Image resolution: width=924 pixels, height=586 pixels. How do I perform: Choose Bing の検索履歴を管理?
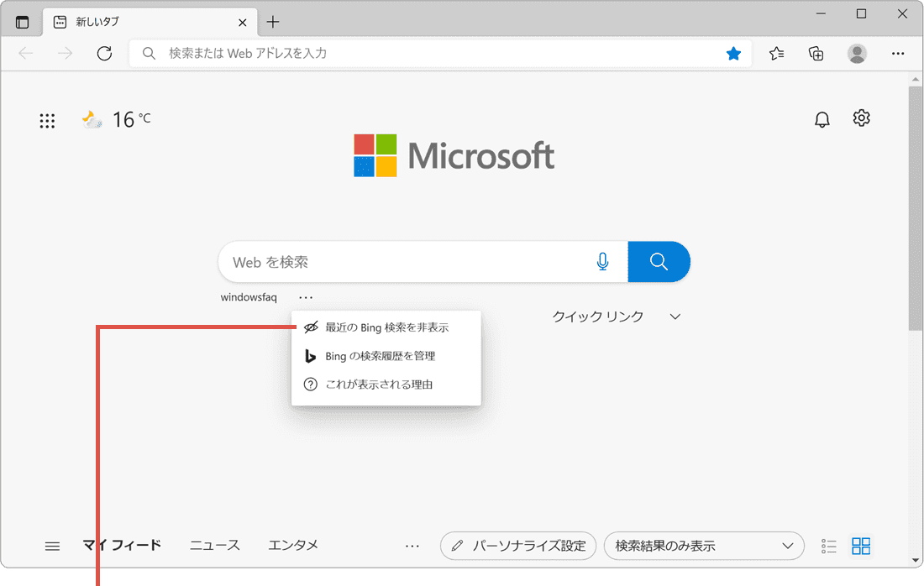386,356
